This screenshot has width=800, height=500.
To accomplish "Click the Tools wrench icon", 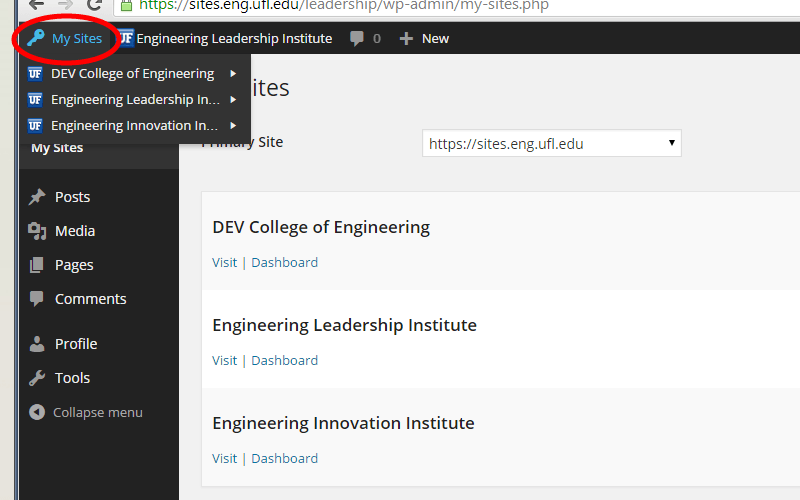I will 37,378.
